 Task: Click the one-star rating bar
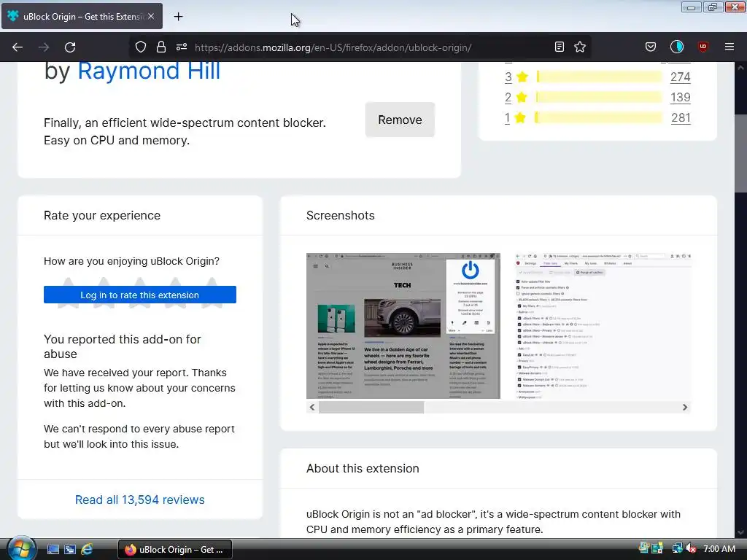pyautogui.click(x=600, y=117)
